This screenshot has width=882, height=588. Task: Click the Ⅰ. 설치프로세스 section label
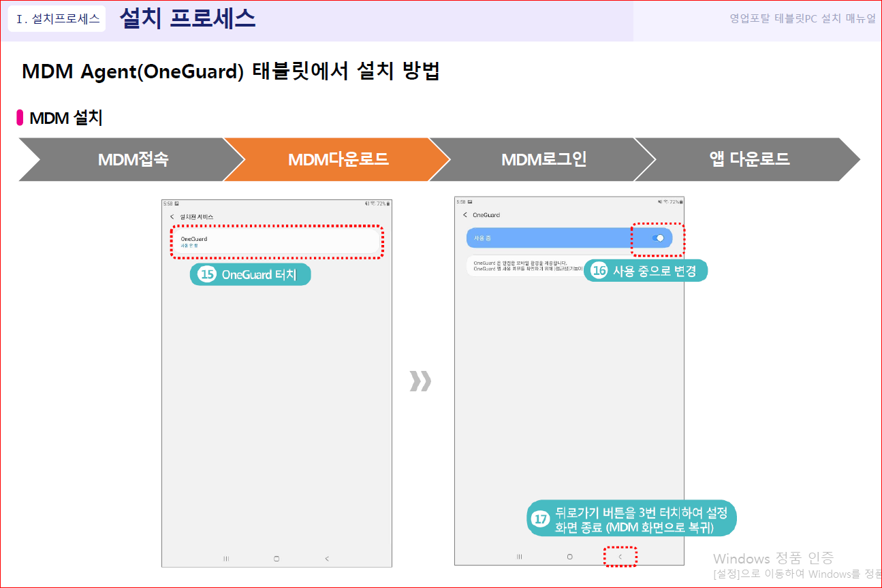pyautogui.click(x=57, y=18)
